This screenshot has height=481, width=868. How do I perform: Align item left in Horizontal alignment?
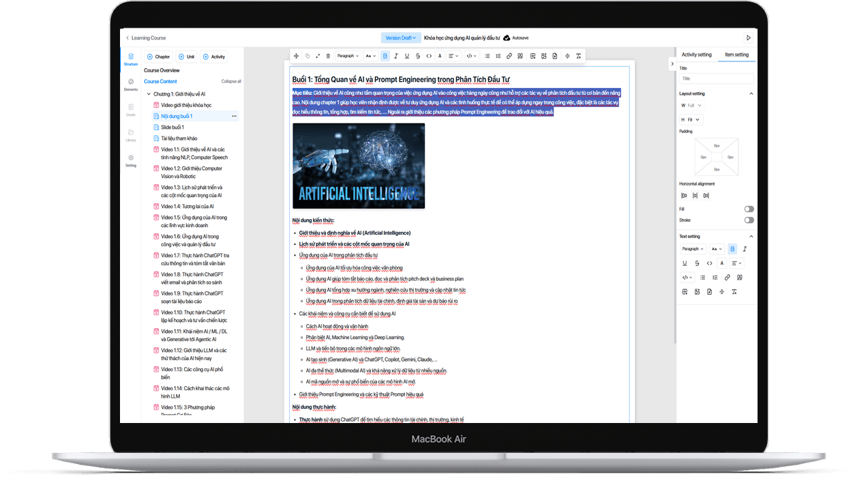point(685,196)
